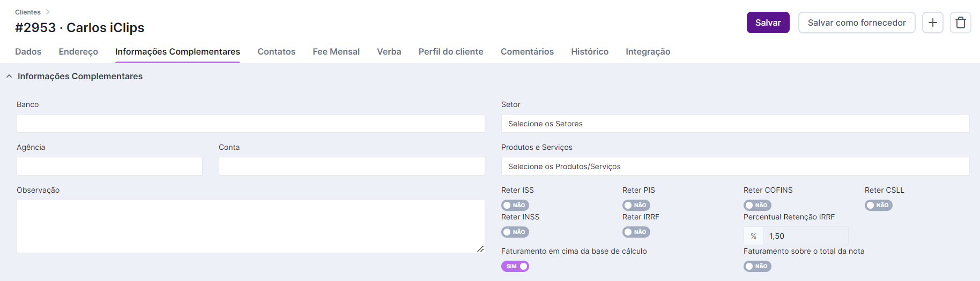Click into the Banco input field

pyautogui.click(x=250, y=124)
